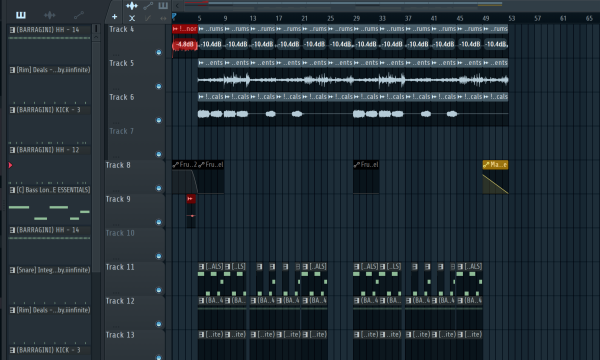
Task: Mute Track 11
Action: coord(159,290)
